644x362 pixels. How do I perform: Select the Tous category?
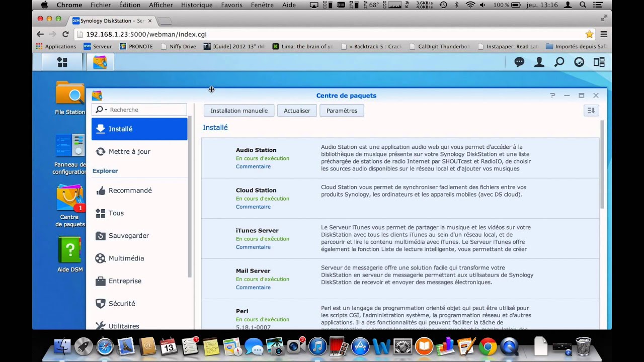tap(139, 213)
